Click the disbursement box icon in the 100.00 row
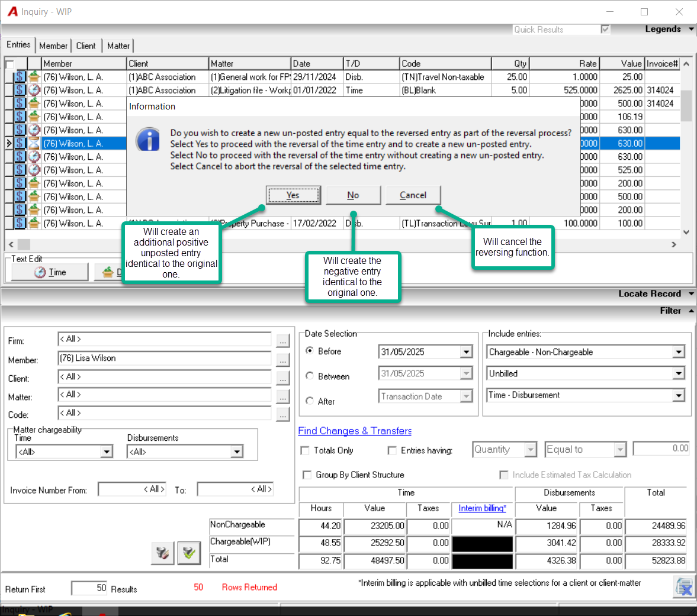This screenshot has width=697, height=616. pos(34,223)
